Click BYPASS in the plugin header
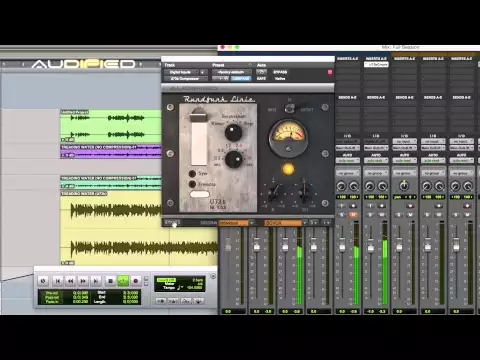The image size is (480, 360). click(280, 72)
